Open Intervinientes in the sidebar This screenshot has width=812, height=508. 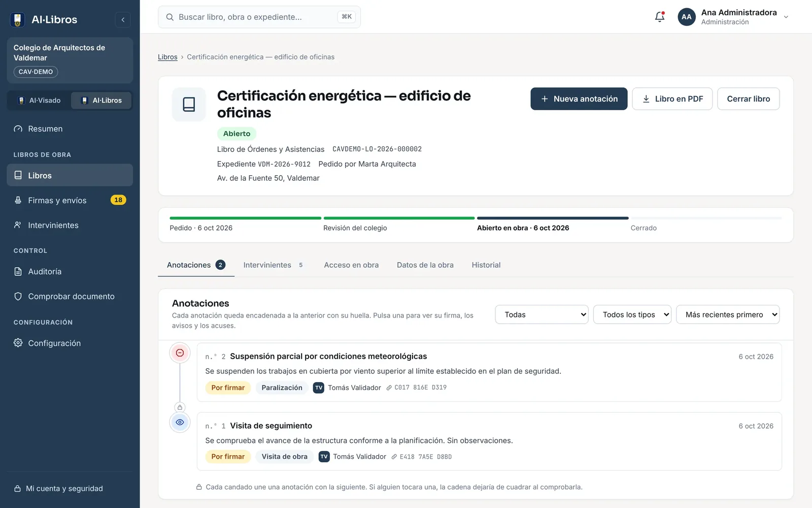(70, 225)
